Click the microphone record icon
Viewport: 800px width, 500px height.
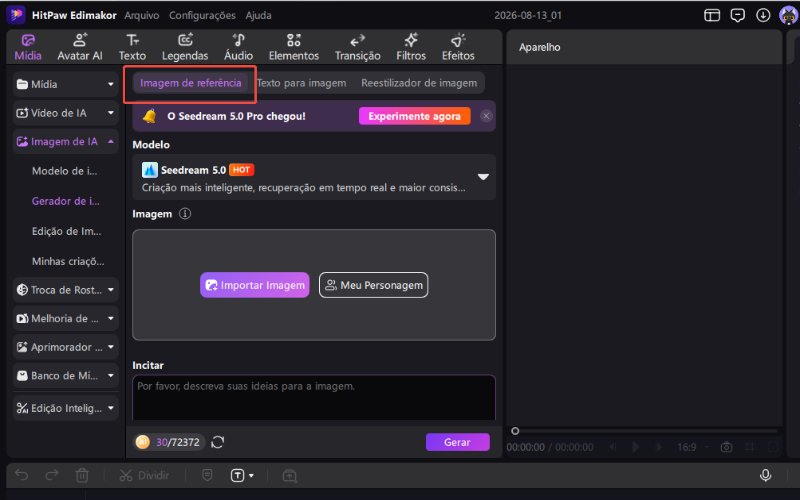[x=765, y=475]
